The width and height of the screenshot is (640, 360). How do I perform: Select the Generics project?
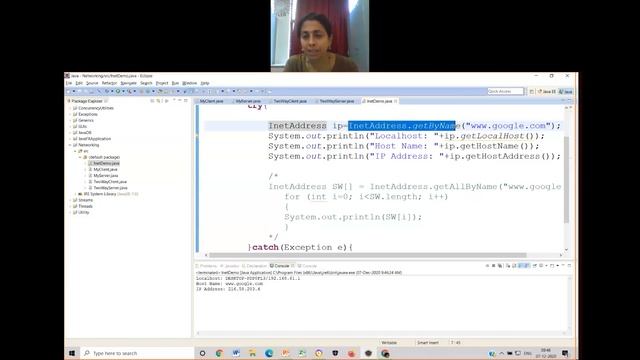click(x=86, y=120)
